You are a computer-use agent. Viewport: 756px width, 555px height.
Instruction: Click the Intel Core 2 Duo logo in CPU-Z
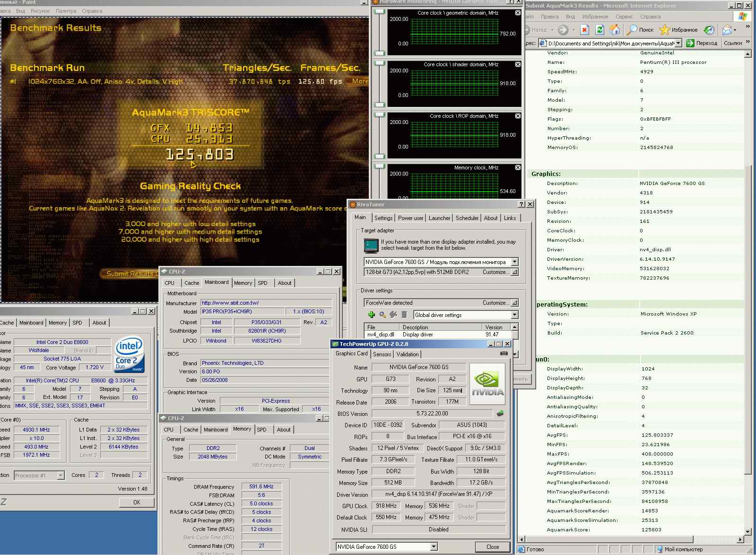tap(129, 355)
